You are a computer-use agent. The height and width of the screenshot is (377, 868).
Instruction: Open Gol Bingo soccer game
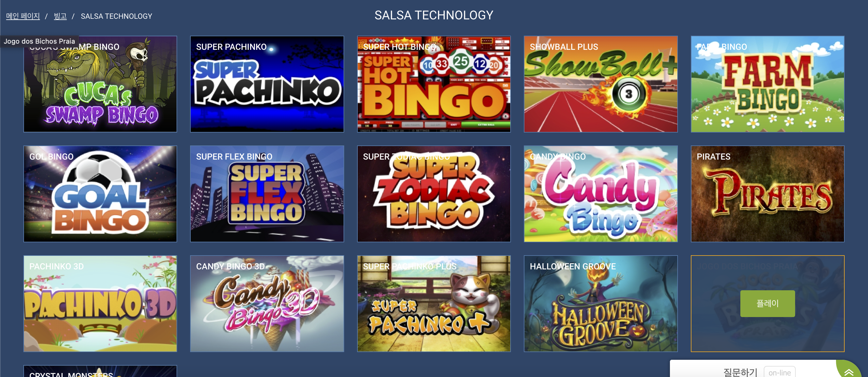coord(100,194)
